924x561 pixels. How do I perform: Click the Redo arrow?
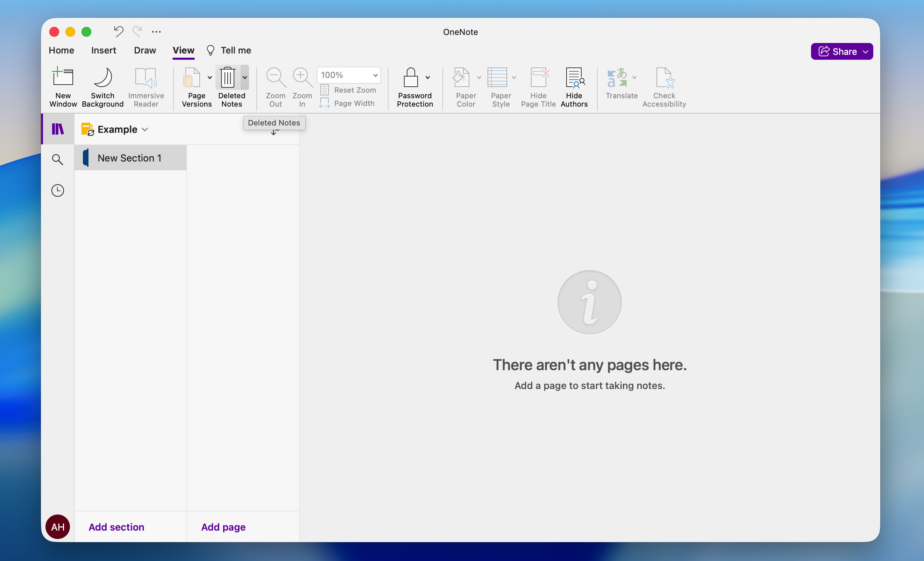137,32
